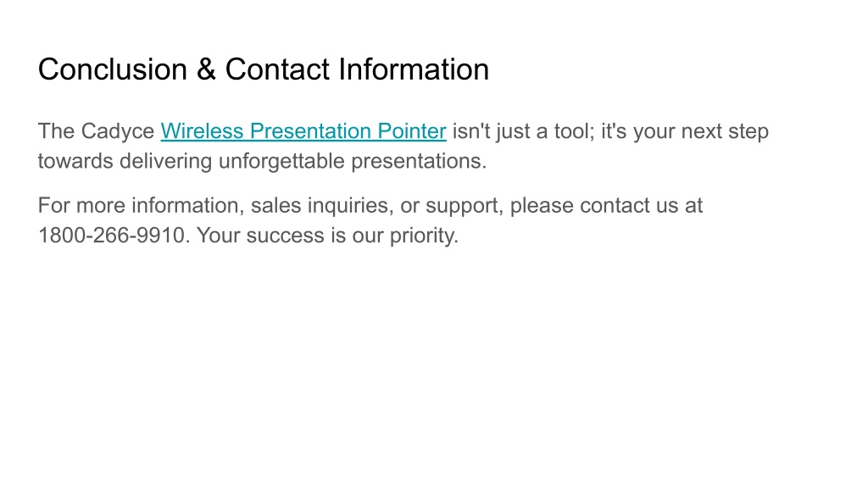The height and width of the screenshot is (488, 868).
Task: Click the word Conclusion in the title
Action: (x=113, y=69)
